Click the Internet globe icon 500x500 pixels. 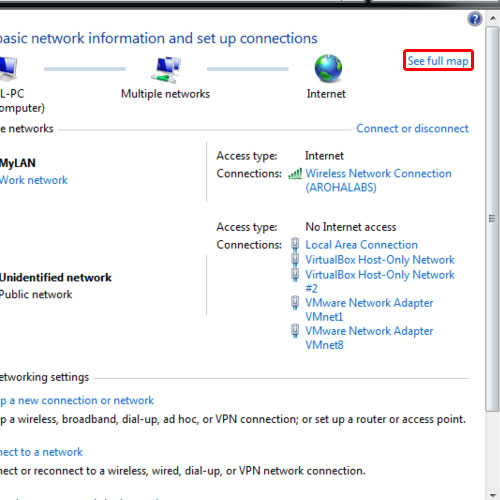pyautogui.click(x=328, y=68)
